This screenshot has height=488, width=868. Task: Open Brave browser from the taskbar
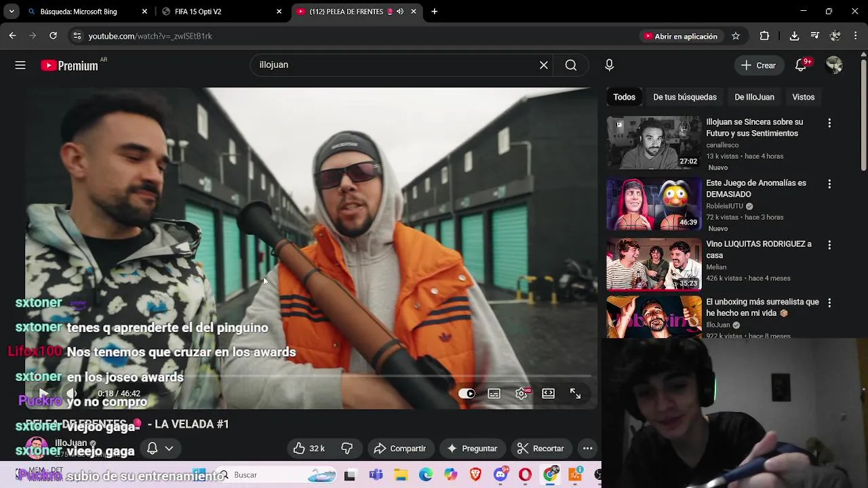[x=475, y=475]
